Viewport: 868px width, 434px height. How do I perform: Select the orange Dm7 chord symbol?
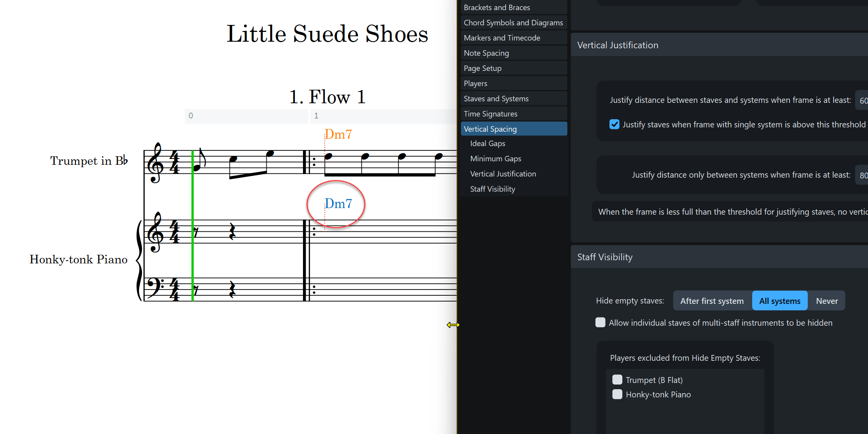(x=338, y=134)
